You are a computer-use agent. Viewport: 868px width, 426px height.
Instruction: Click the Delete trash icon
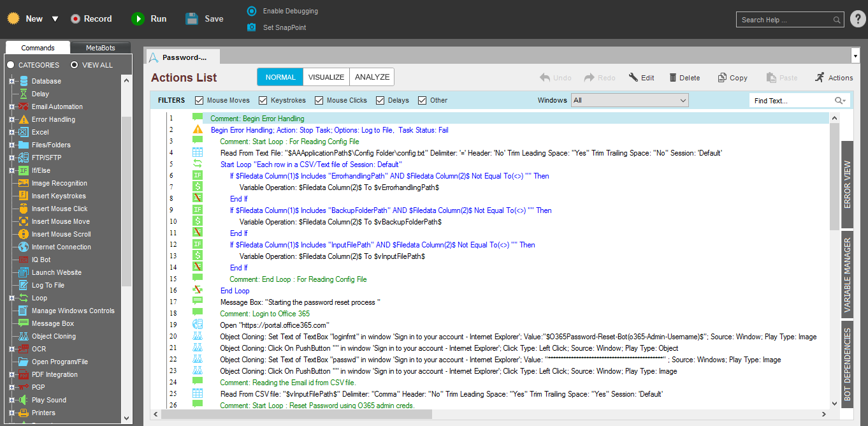point(673,78)
